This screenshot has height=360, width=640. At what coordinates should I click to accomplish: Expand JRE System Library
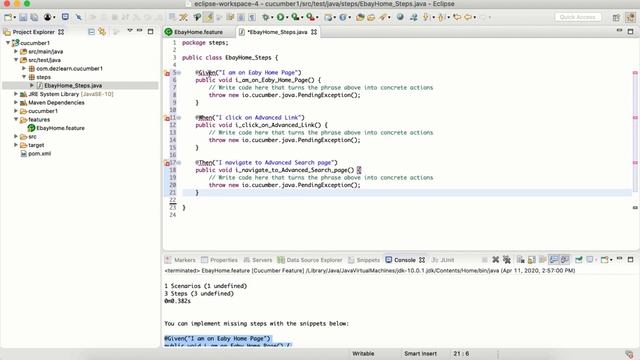(x=16, y=94)
